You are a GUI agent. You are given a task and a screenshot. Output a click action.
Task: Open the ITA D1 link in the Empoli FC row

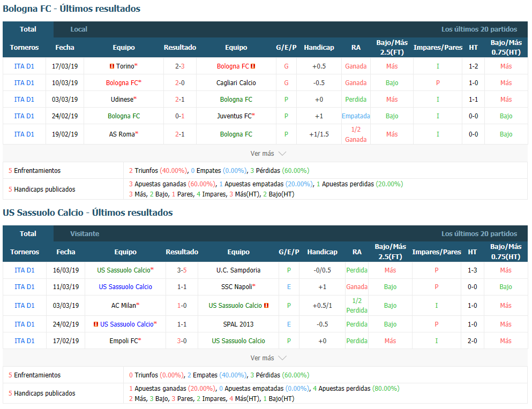pos(25,341)
